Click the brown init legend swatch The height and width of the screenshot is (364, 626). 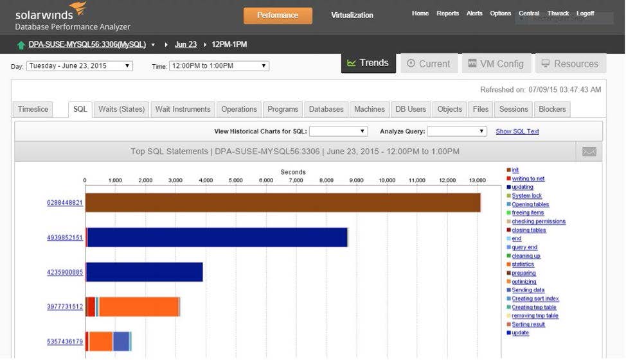click(x=508, y=170)
